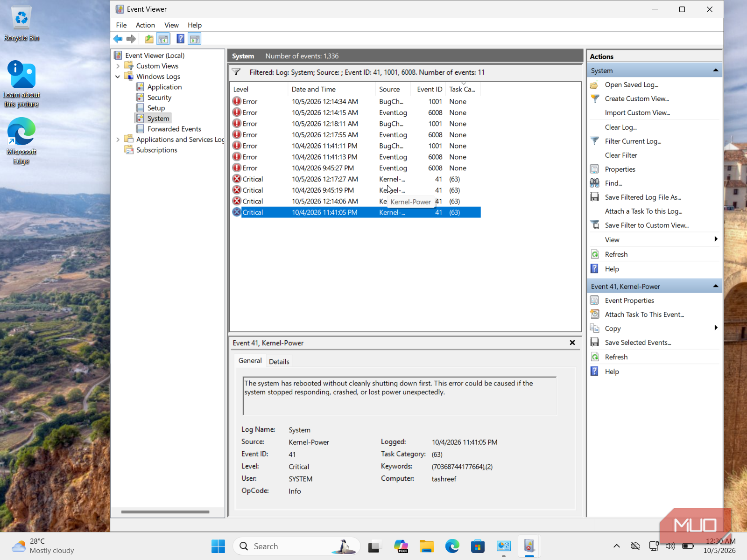The width and height of the screenshot is (747, 560).
Task: Click Attach Task To This Event icon
Action: [594, 314]
